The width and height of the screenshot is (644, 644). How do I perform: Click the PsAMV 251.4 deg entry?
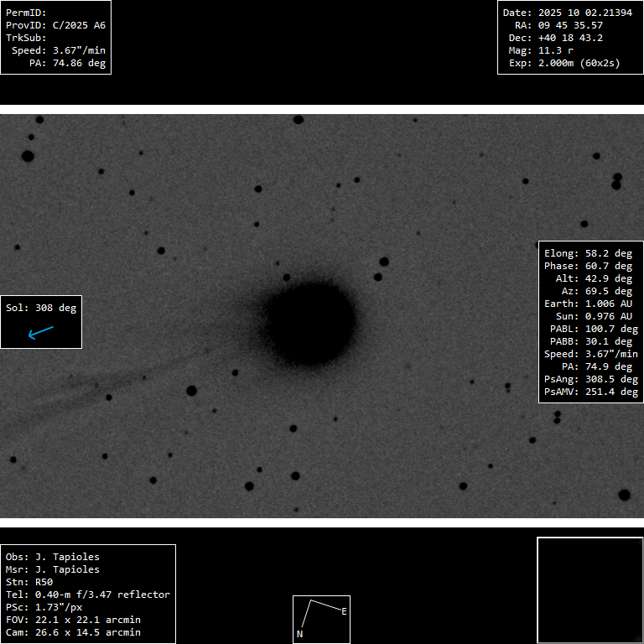coord(590,392)
